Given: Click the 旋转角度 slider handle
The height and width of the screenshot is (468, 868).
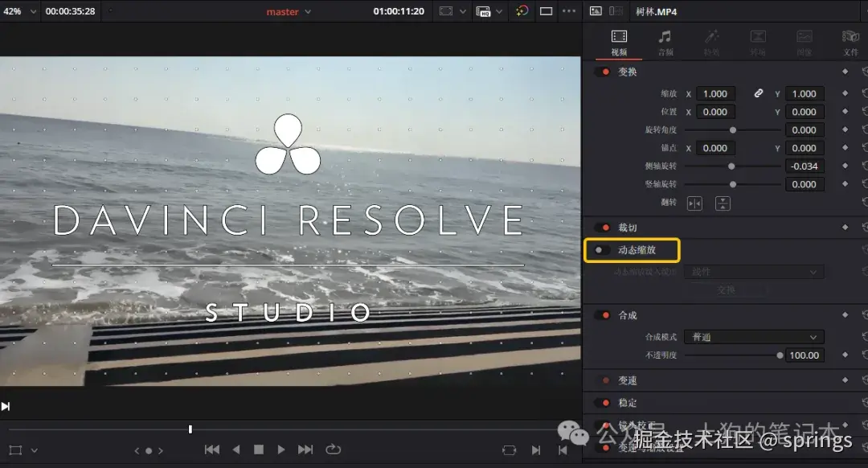Looking at the screenshot, I should [x=733, y=130].
